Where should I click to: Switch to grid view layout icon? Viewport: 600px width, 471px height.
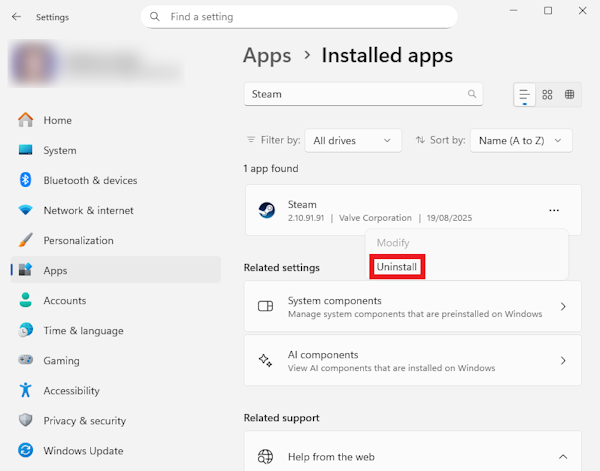tap(547, 95)
